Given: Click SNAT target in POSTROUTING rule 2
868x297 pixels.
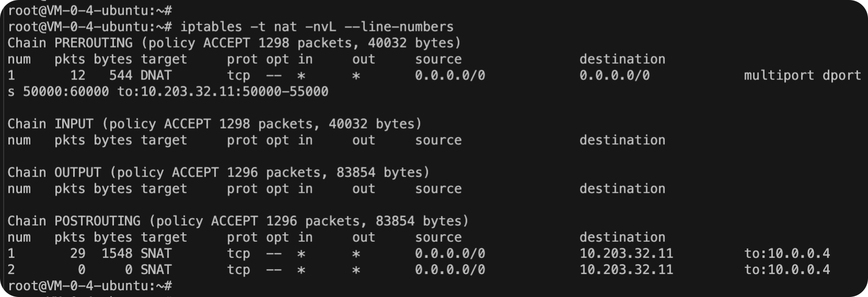Looking at the screenshot, I should click(156, 270).
